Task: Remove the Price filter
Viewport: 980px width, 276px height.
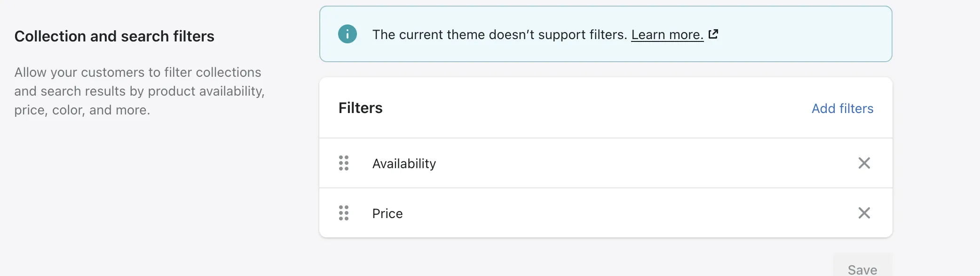Action: click(864, 213)
